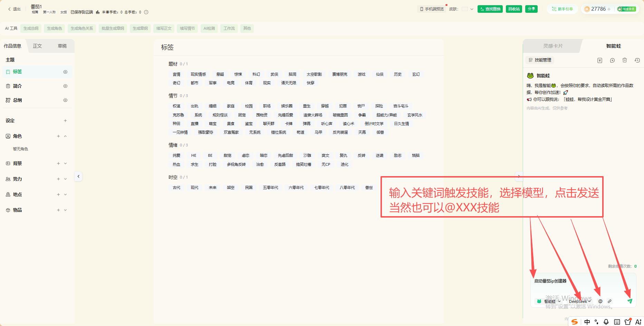
Task: Switch to the 正文 tab
Action: click(37, 46)
